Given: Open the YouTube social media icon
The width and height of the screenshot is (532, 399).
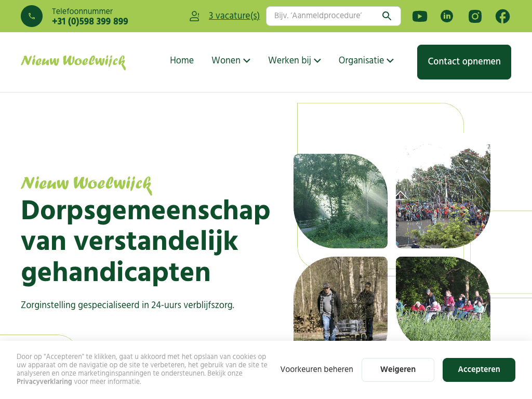Looking at the screenshot, I should pyautogui.click(x=420, y=16).
